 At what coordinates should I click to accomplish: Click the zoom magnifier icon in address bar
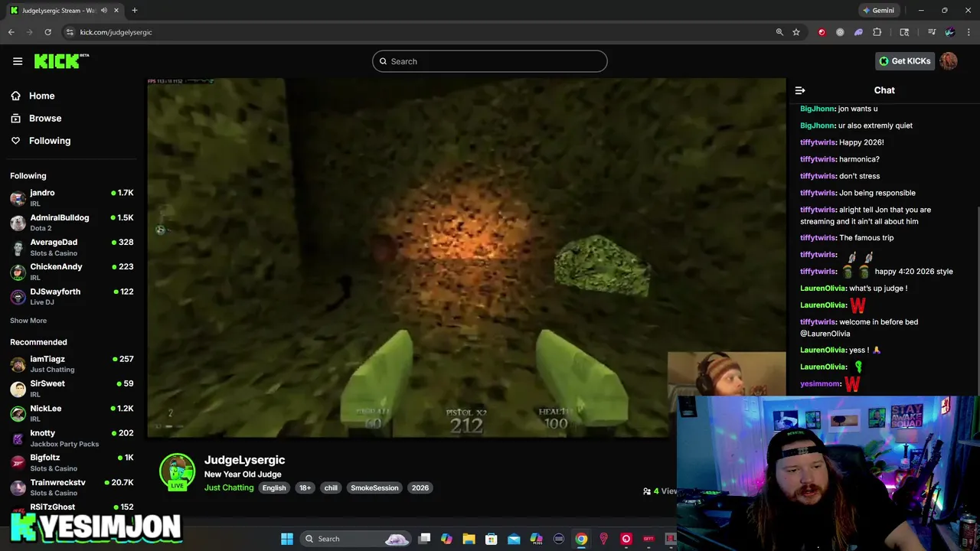[x=779, y=32]
